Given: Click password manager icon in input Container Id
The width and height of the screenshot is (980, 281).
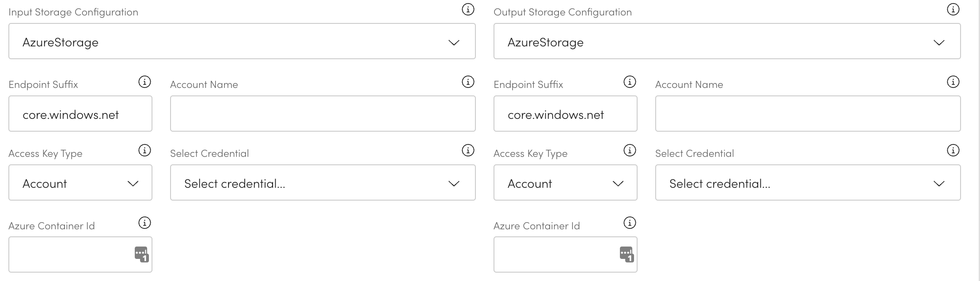Looking at the screenshot, I should [141, 254].
